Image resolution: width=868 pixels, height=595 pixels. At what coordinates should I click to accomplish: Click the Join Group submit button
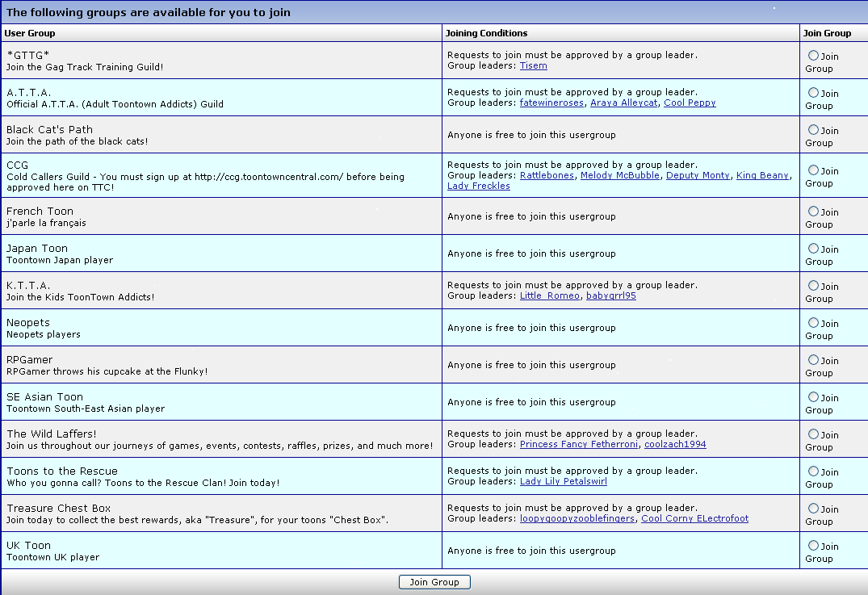[x=434, y=582]
